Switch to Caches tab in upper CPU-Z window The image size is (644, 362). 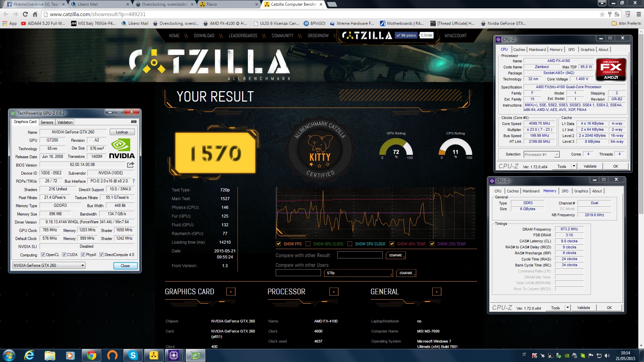pos(519,50)
